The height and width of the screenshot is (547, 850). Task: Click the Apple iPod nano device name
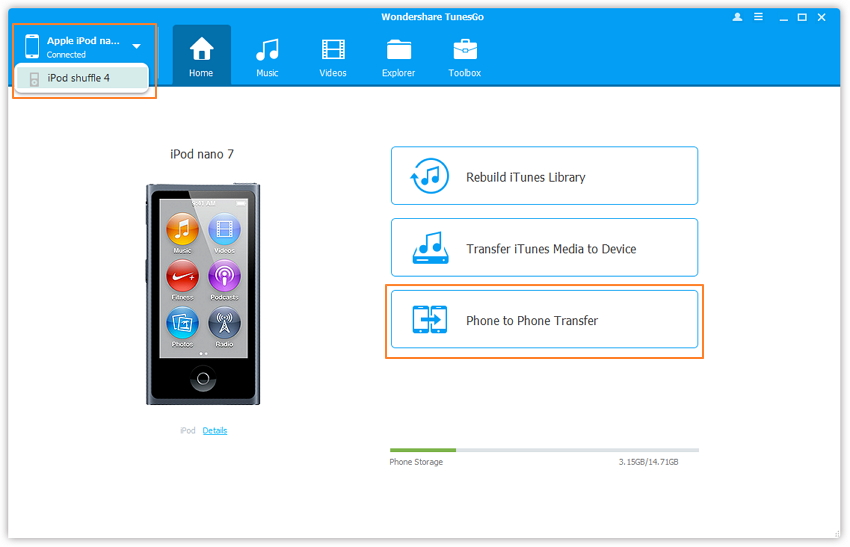click(83, 41)
